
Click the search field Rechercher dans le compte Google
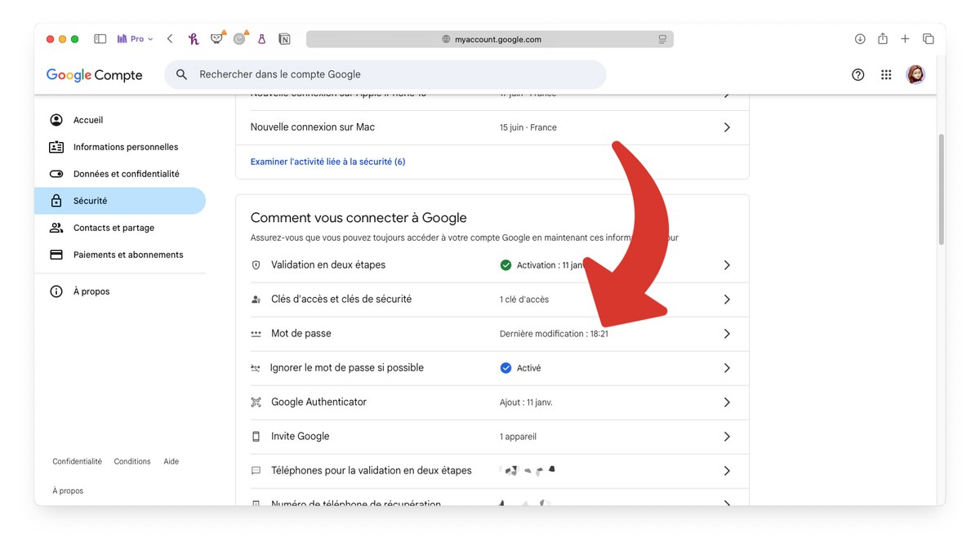pos(385,74)
